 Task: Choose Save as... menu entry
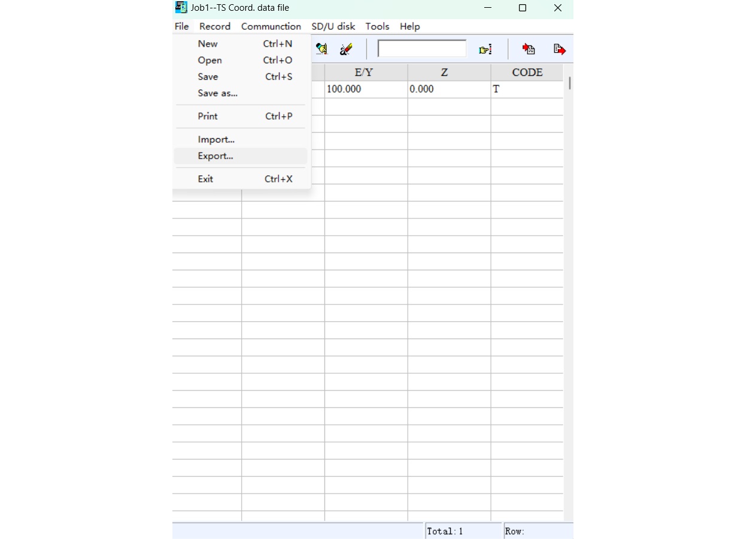click(x=217, y=93)
